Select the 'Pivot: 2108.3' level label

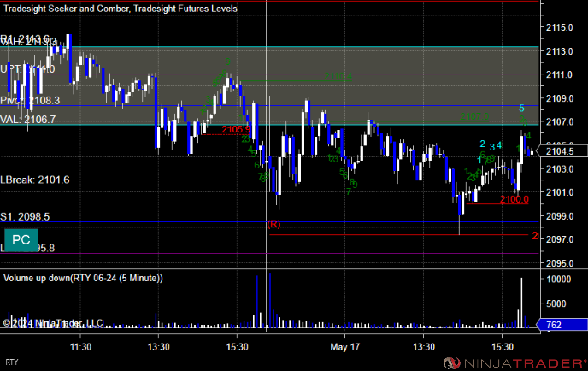coord(30,101)
